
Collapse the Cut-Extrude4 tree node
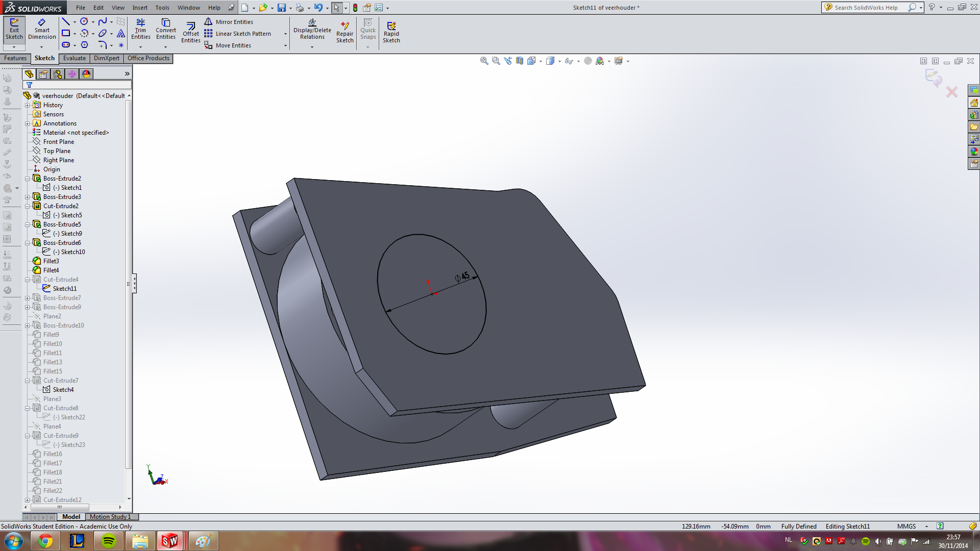[x=28, y=280]
